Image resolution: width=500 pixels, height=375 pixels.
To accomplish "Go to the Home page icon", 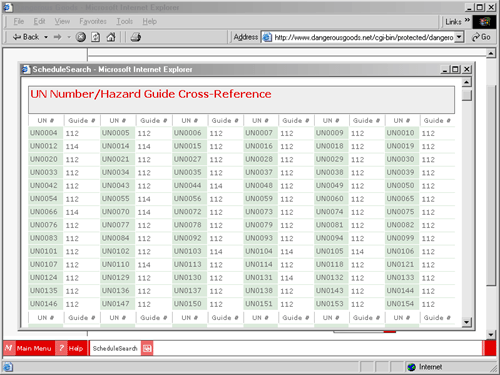I will coord(111,37).
